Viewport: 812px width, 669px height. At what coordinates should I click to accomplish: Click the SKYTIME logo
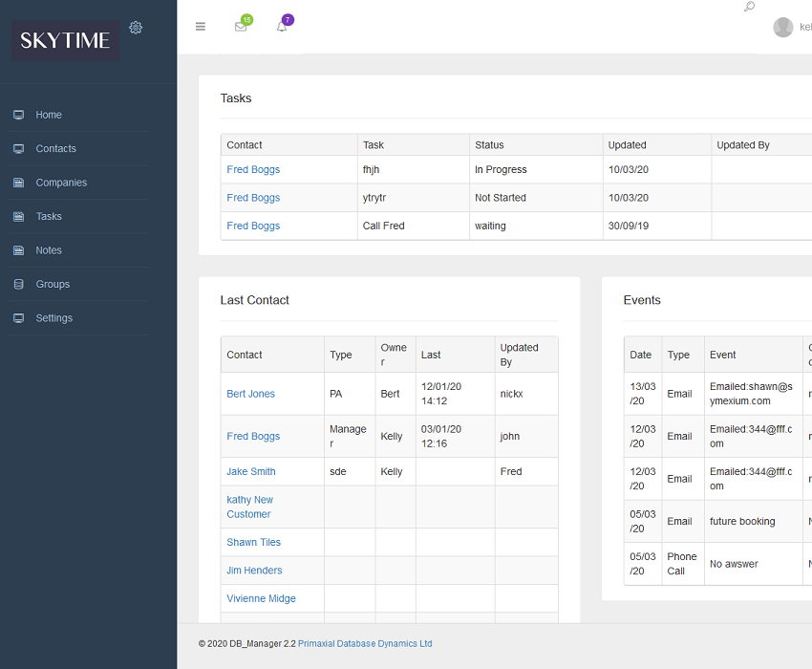pos(65,40)
